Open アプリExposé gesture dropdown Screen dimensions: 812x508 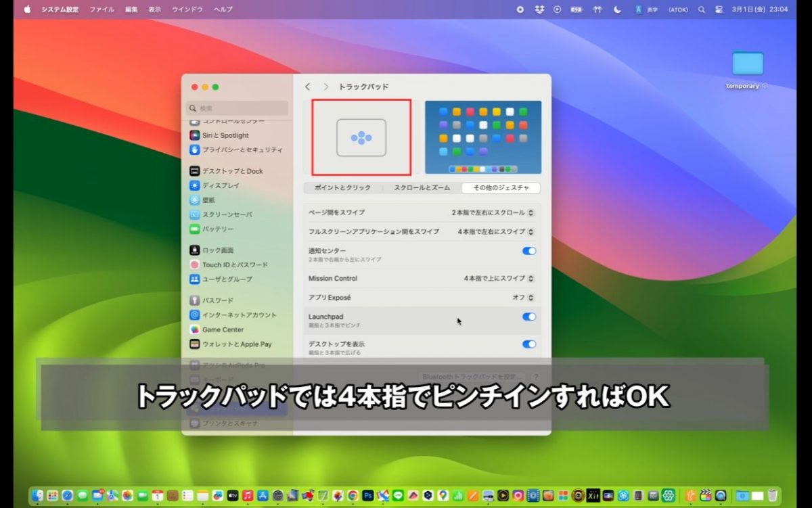pos(523,298)
